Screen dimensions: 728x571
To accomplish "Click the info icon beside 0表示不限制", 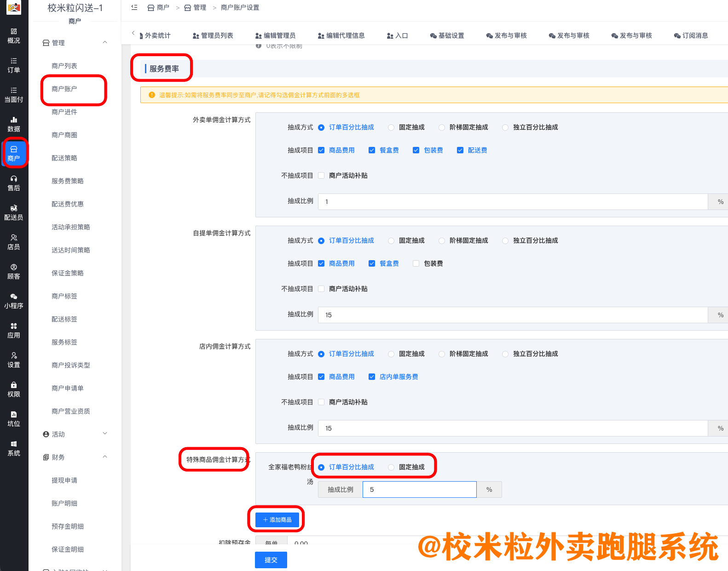I will click(x=259, y=46).
